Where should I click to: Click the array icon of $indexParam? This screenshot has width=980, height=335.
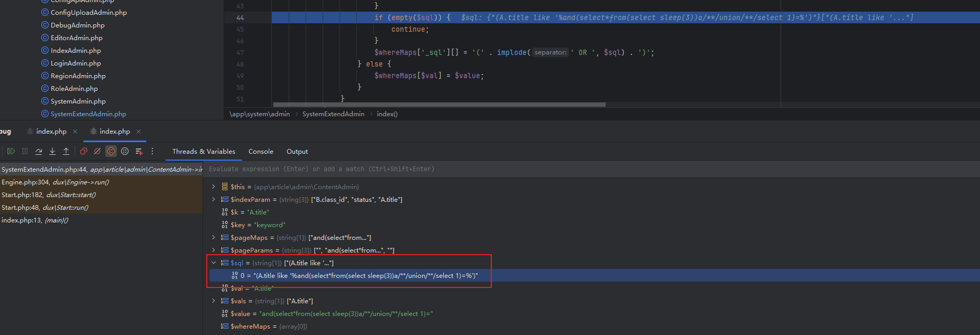[x=225, y=199]
